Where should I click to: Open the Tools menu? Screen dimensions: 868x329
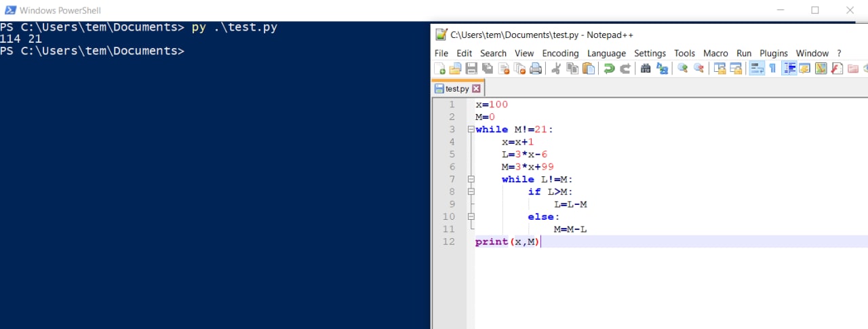(x=684, y=53)
